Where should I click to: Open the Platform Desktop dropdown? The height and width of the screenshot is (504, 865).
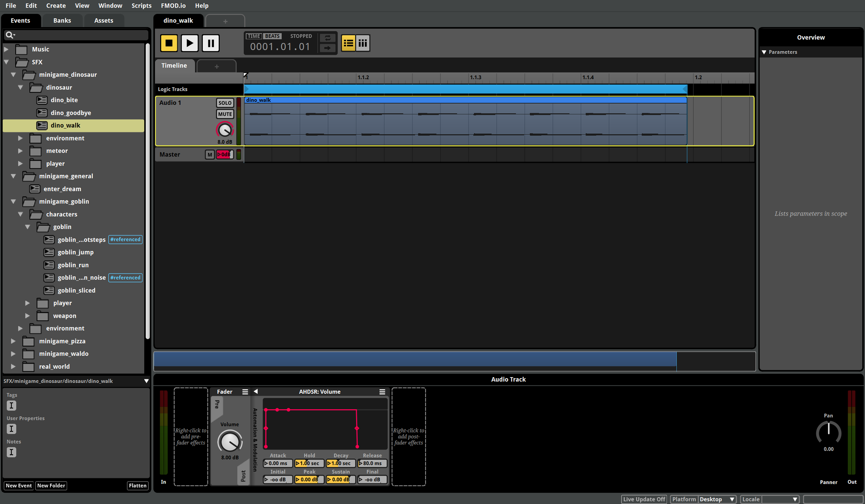[x=717, y=499]
